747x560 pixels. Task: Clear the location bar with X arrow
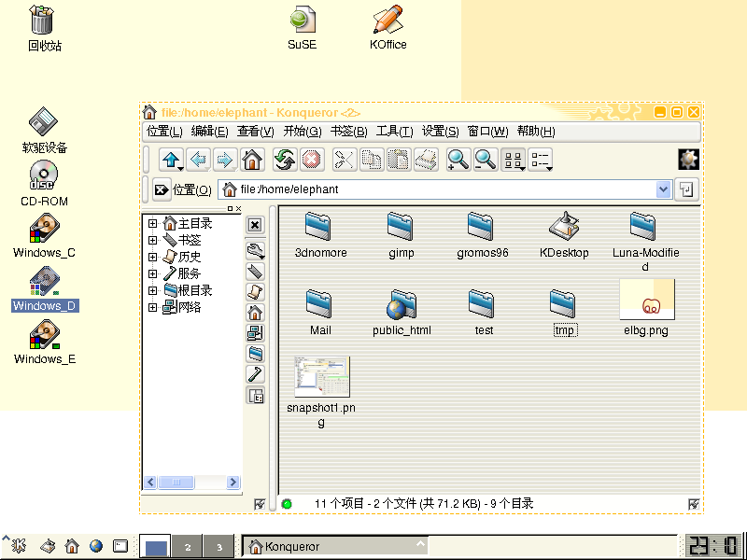click(x=162, y=189)
